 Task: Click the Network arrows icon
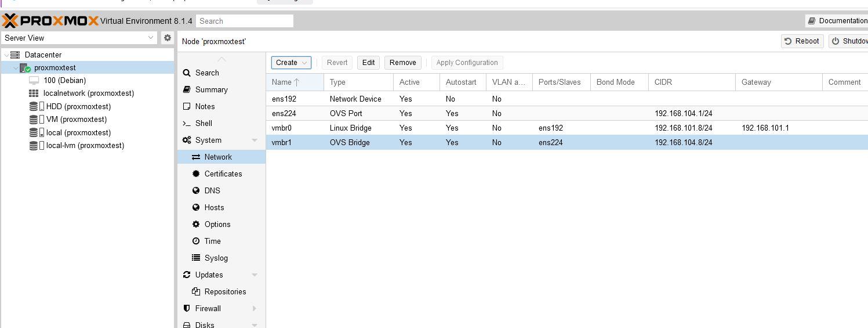(x=196, y=157)
